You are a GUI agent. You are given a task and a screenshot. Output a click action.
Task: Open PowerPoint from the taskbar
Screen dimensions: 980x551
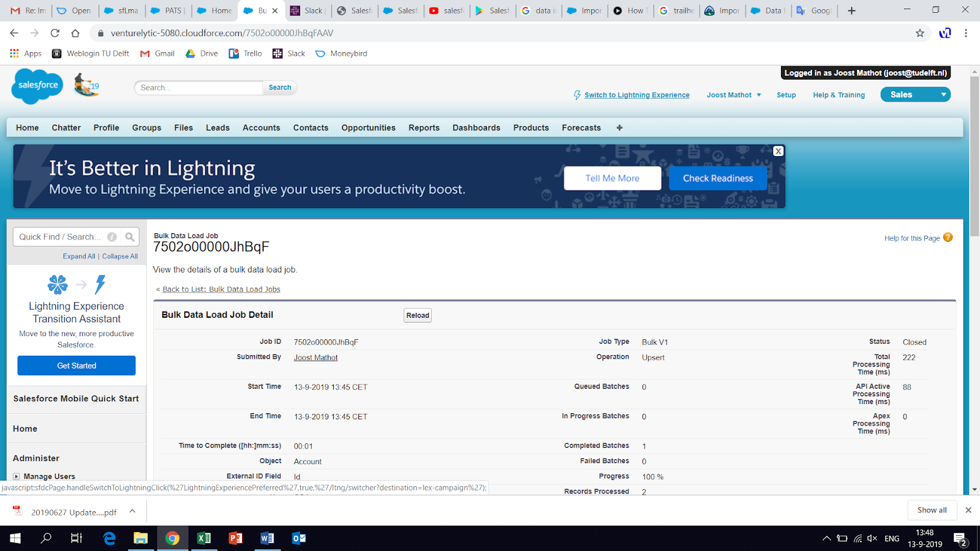click(235, 538)
